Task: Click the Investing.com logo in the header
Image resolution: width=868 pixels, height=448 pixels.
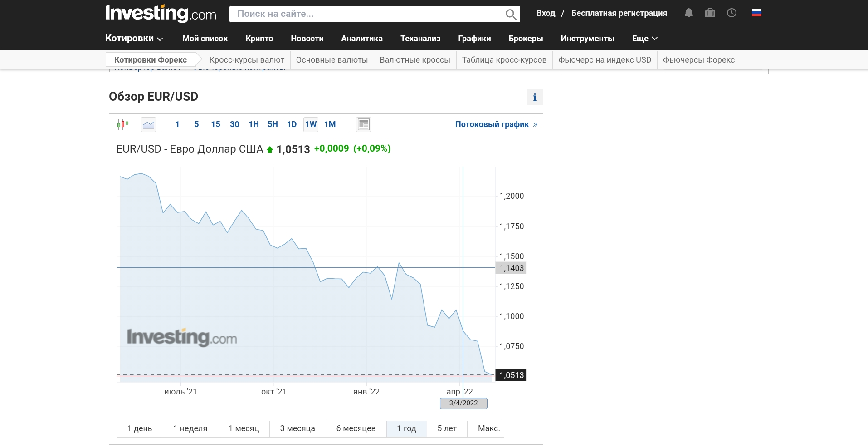Action: [161, 14]
